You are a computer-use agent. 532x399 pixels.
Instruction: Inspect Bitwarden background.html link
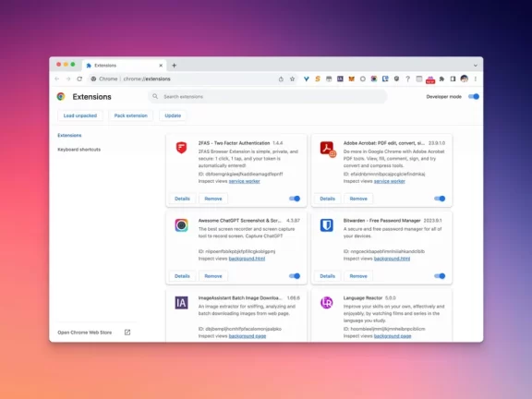coord(392,259)
